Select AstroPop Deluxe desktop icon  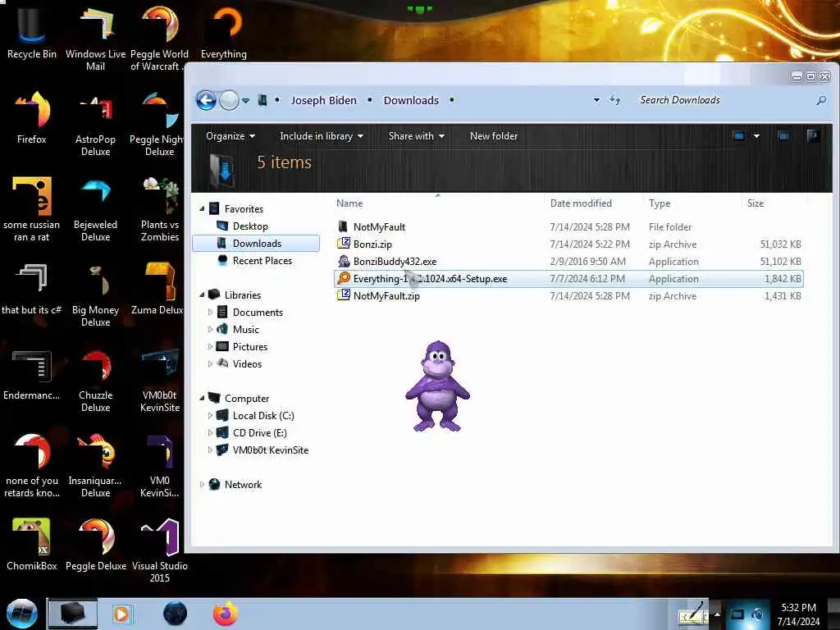point(95,125)
